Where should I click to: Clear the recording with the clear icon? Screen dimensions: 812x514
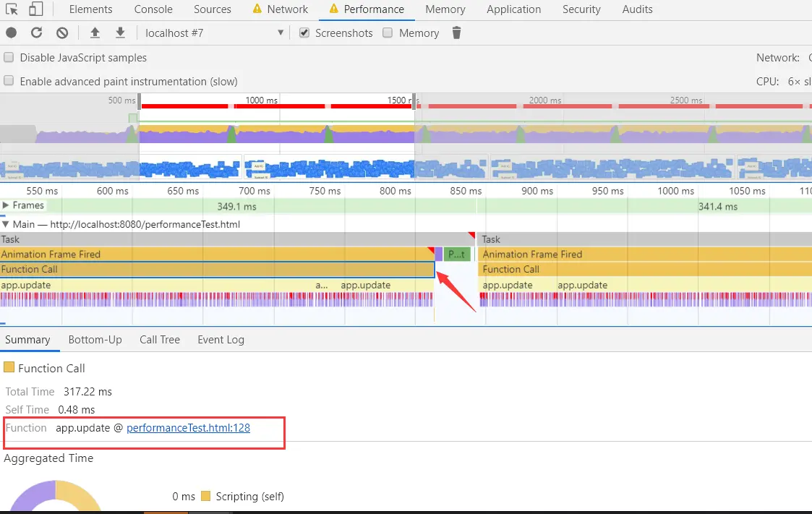click(62, 33)
